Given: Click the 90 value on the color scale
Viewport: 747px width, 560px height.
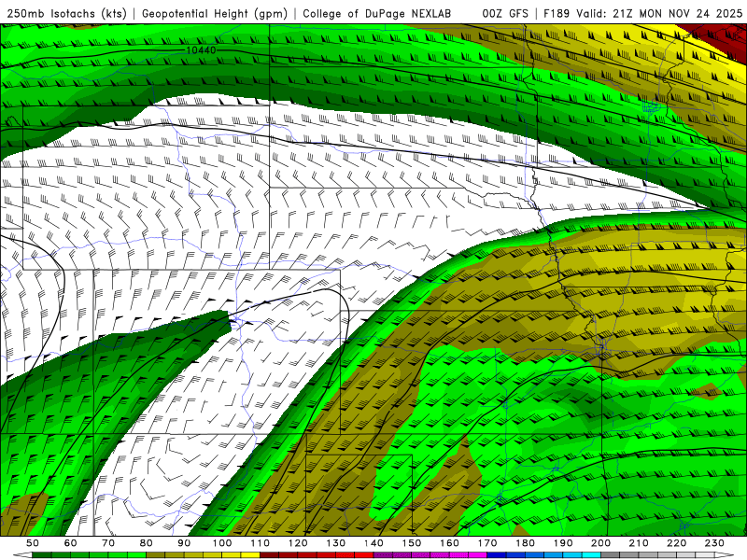Looking at the screenshot, I should pyautogui.click(x=184, y=543).
